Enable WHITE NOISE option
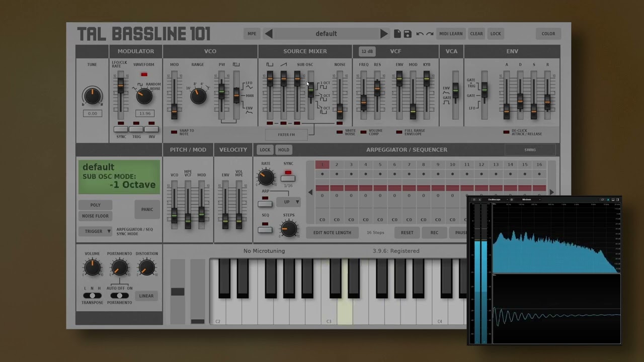Screen dimensions: 644x362 coord(340,132)
